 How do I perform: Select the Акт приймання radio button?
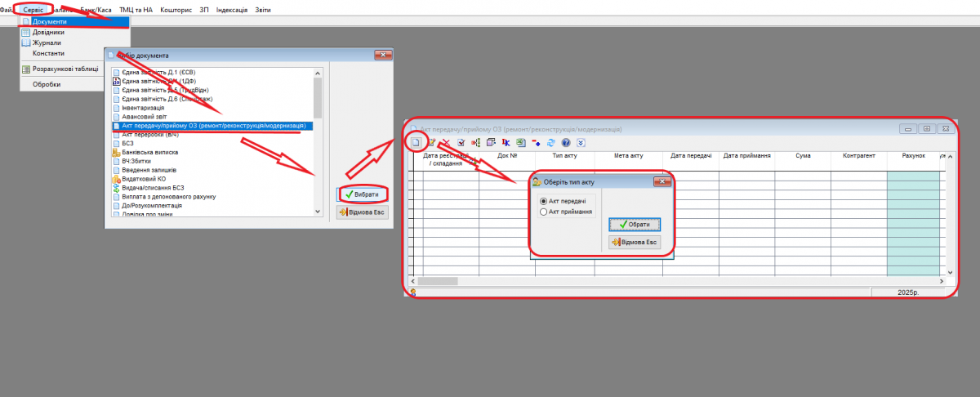(543, 212)
